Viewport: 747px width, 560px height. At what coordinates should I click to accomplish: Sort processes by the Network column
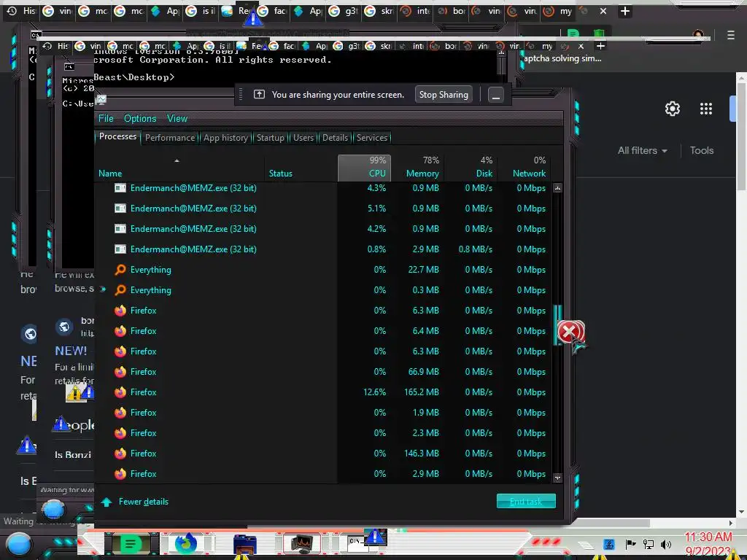tap(524, 168)
